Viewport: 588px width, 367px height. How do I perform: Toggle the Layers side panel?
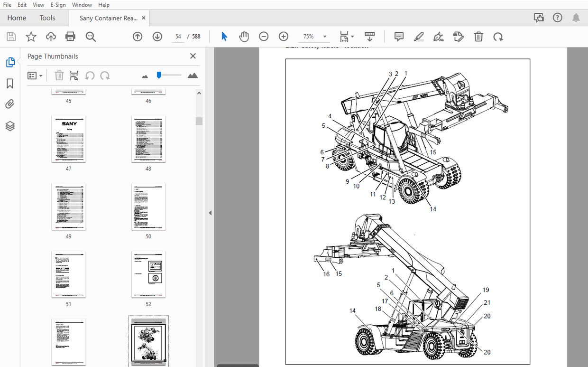click(10, 126)
